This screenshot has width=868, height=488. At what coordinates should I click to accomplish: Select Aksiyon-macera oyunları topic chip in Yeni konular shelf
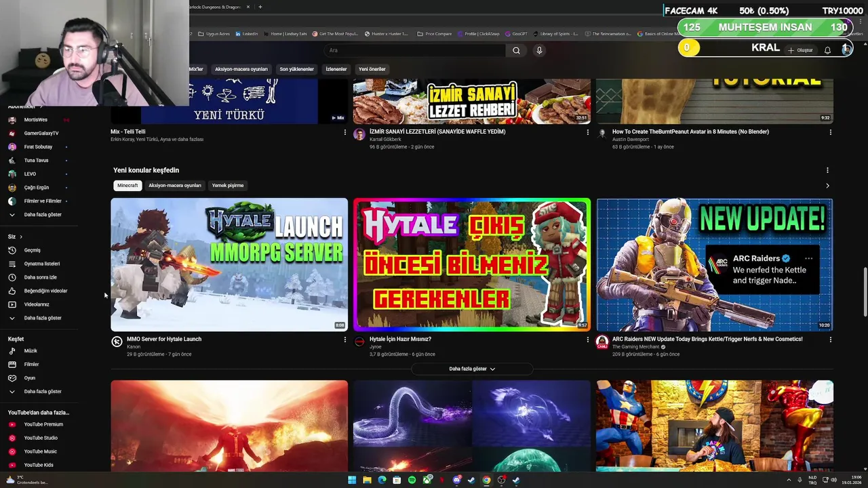click(x=175, y=186)
